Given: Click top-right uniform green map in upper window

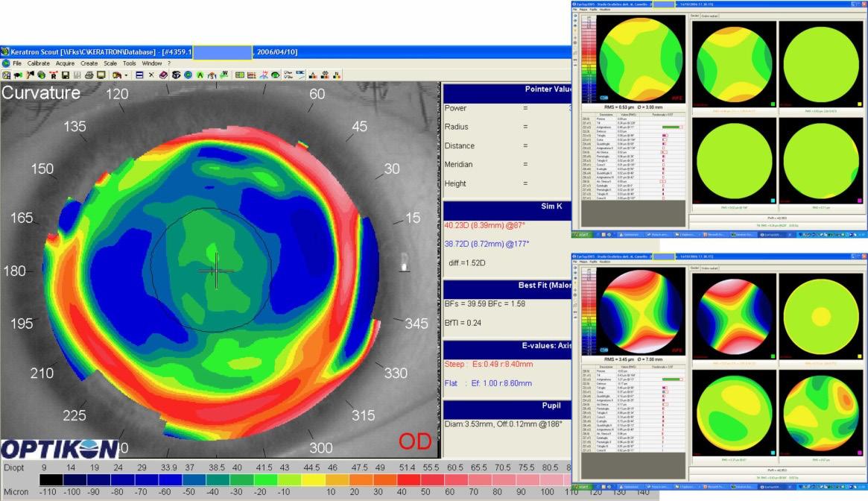Looking at the screenshot, I should tap(820, 65).
